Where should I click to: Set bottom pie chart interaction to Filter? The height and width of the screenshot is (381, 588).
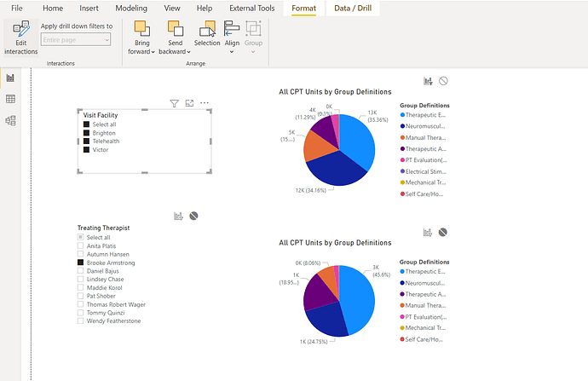point(428,233)
